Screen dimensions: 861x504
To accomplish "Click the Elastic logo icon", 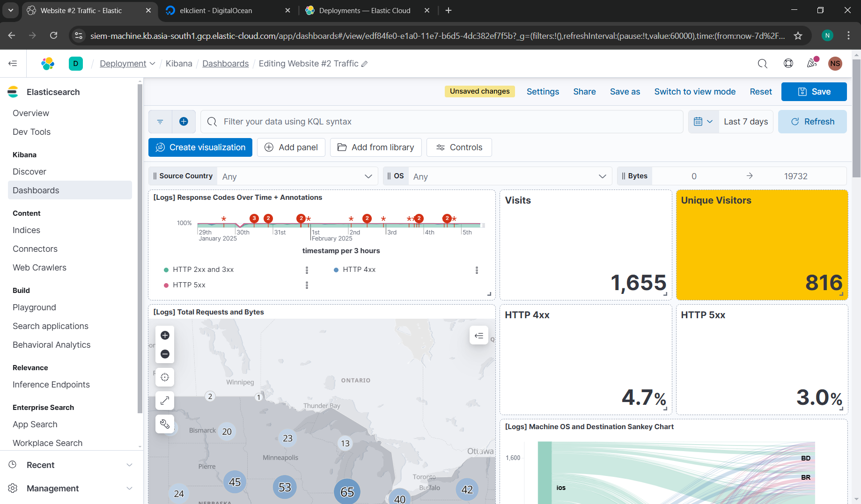I will (x=48, y=64).
